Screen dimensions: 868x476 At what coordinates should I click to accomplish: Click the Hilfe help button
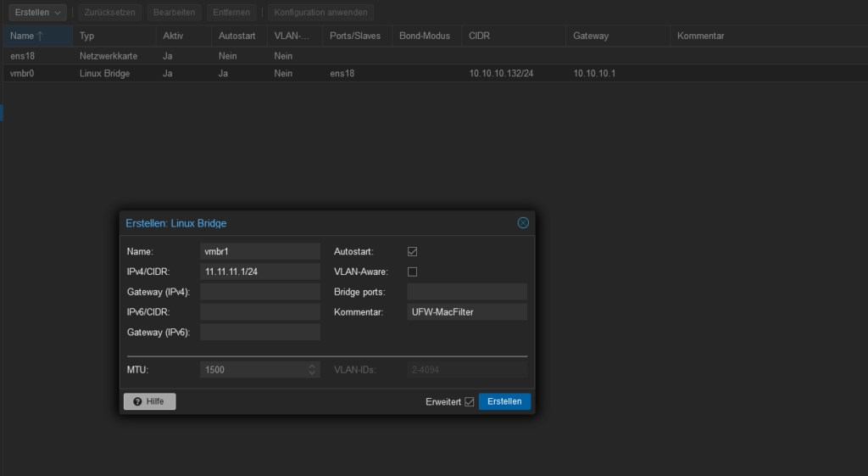(149, 401)
